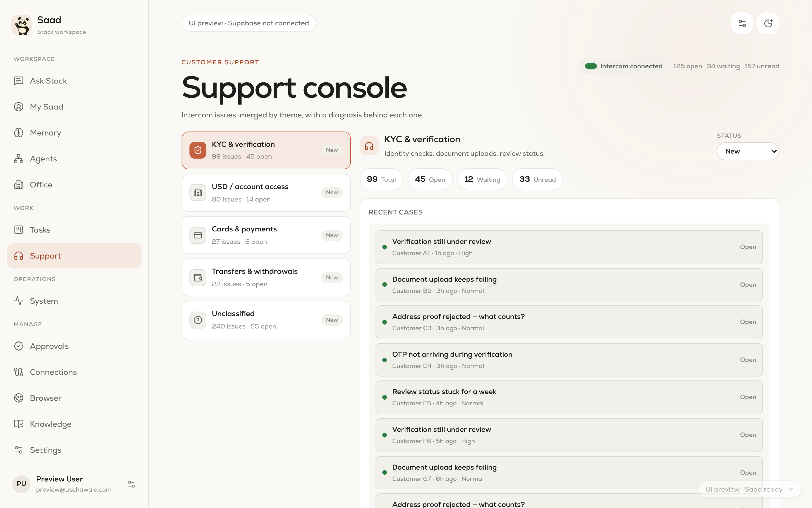
Task: Click the Memory brain icon
Action: [x=18, y=133]
